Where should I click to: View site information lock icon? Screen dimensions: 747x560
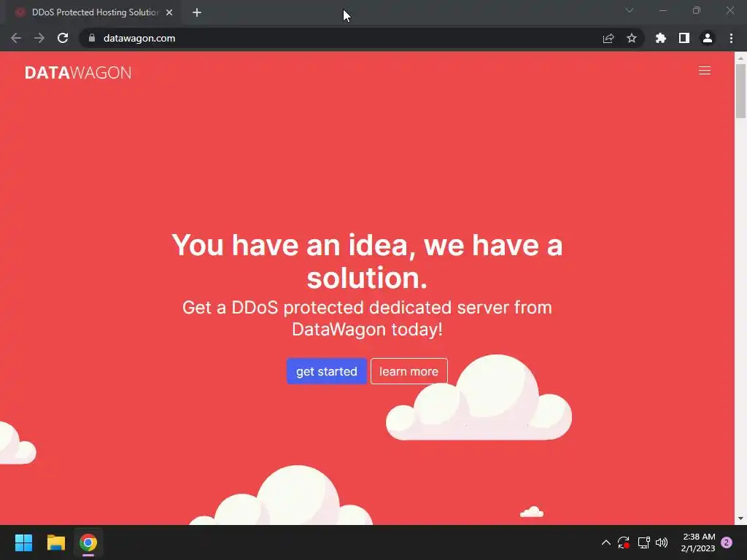(x=92, y=38)
